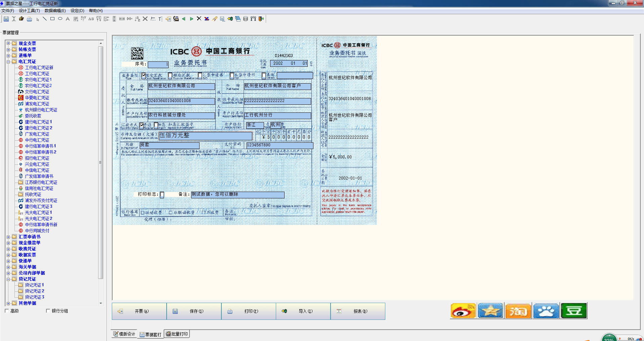
Task: Open the Taobao shortcut icon
Action: (518, 311)
